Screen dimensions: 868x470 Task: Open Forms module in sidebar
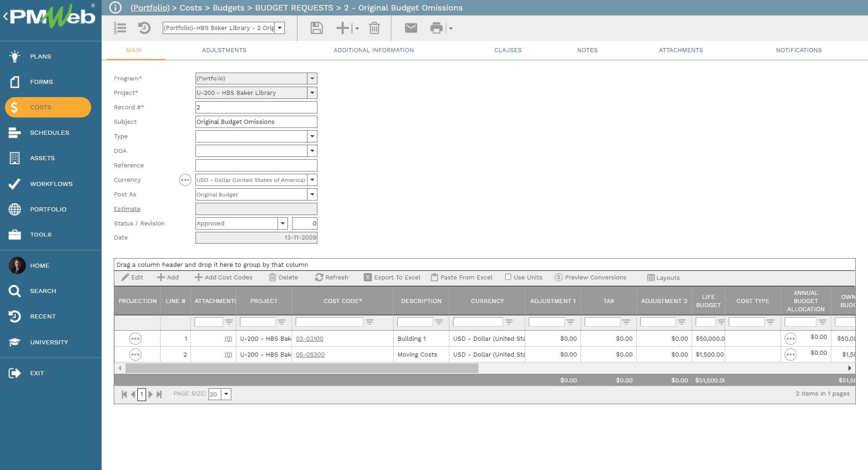41,82
